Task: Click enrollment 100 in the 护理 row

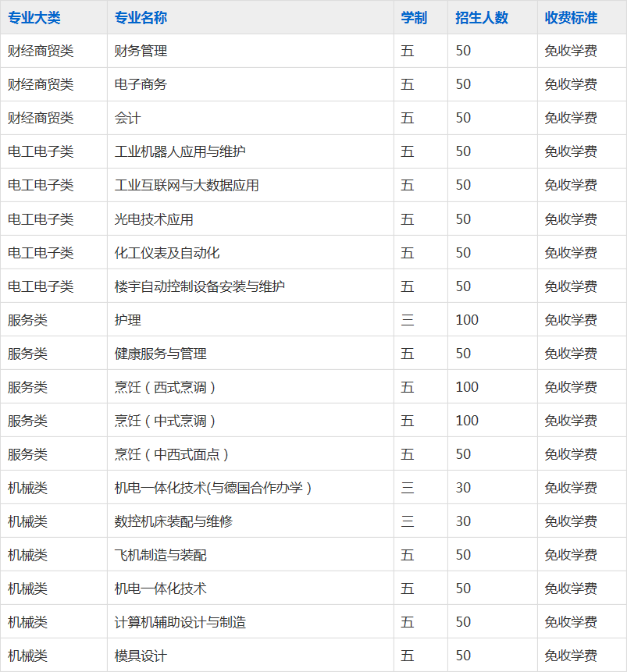Action: pos(467,320)
